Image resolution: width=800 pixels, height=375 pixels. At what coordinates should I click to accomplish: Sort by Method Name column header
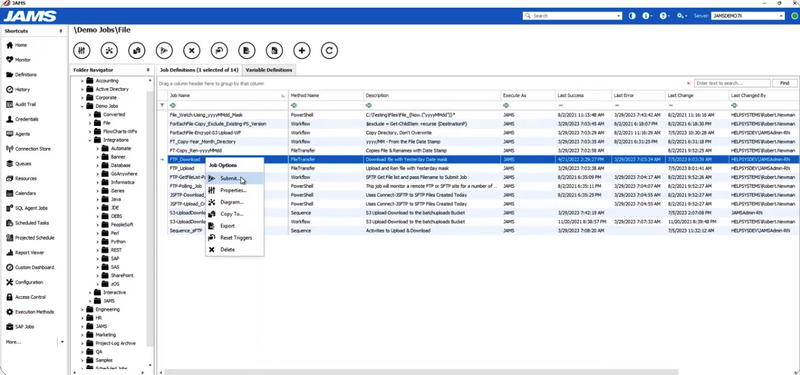[x=326, y=95]
